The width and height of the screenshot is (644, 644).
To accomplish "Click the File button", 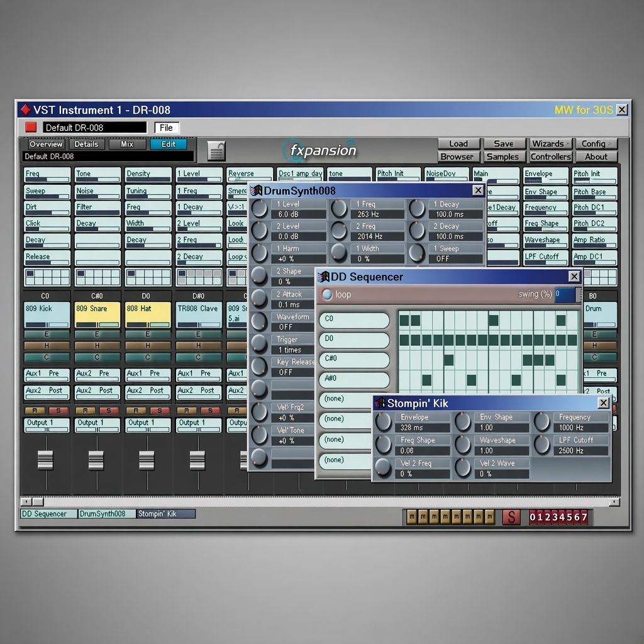I will (x=167, y=128).
